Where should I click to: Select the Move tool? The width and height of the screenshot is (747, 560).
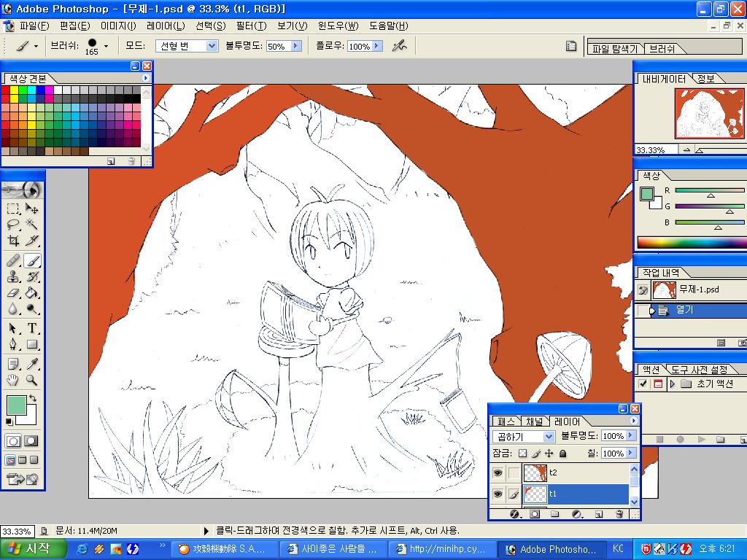32,209
